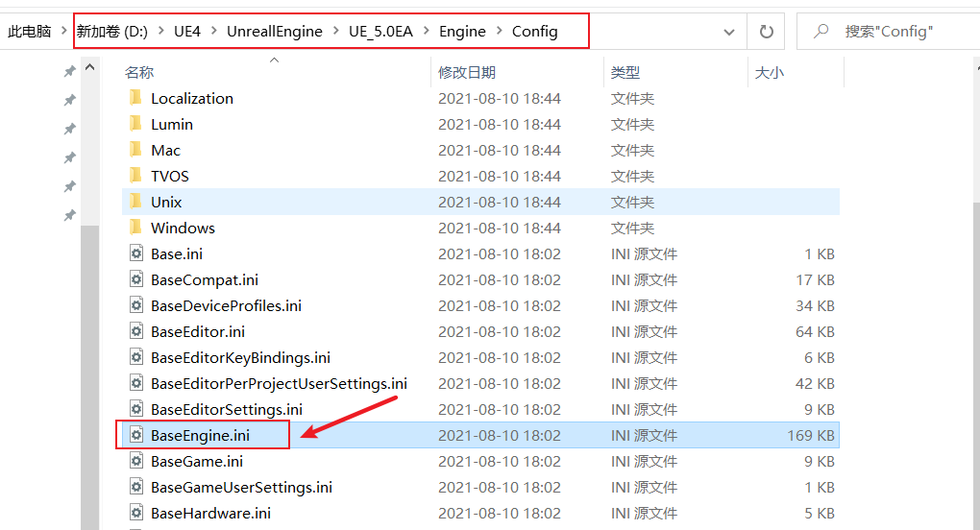This screenshot has height=530, width=980.
Task: Select the BaseEditorSettings.ini file name
Action: [x=226, y=410]
